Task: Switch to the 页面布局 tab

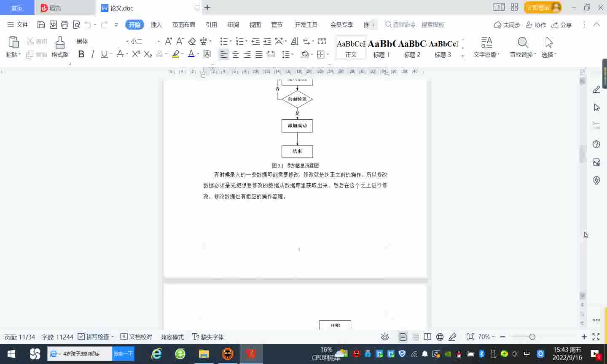Action: click(x=184, y=25)
